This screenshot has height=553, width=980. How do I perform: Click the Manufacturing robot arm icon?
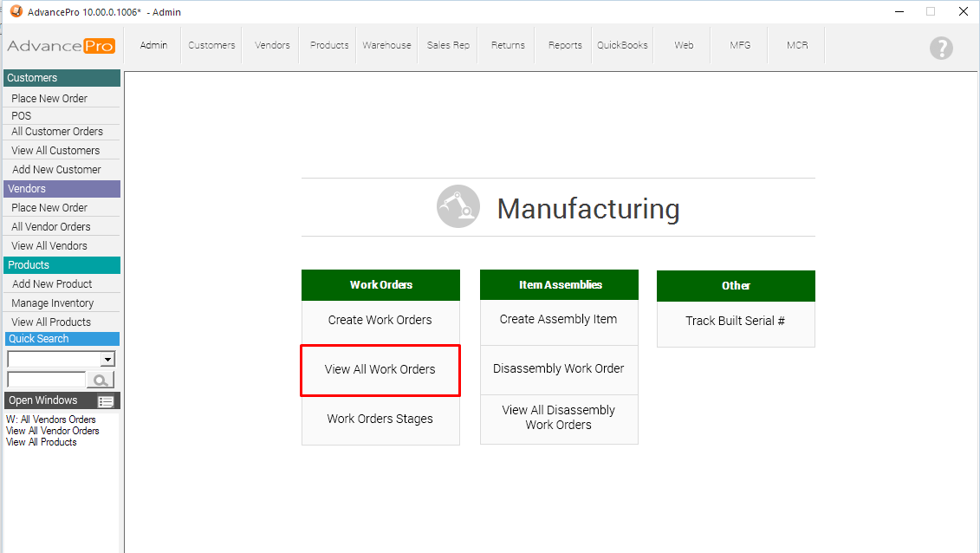click(458, 207)
